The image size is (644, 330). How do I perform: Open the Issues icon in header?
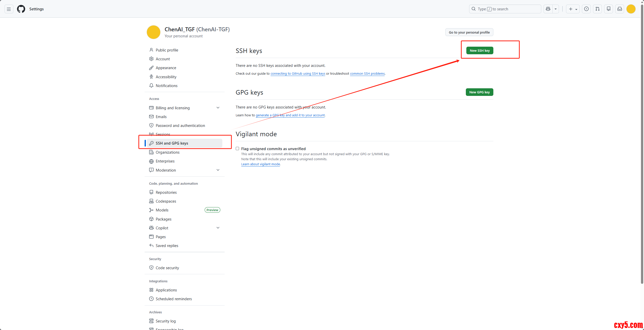pos(586,9)
